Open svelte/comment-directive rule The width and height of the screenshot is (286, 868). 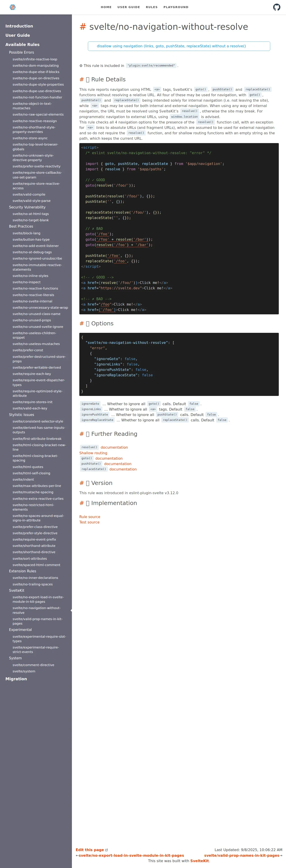click(x=33, y=665)
